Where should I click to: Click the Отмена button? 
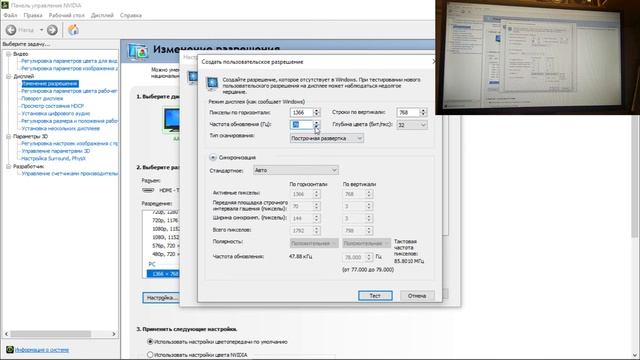tap(417, 296)
